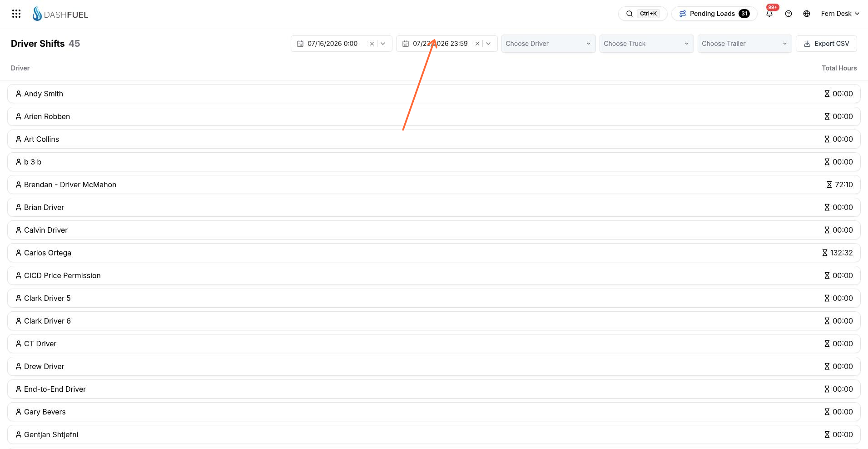Clear the end date value
This screenshot has width=868, height=449.
coord(477,44)
